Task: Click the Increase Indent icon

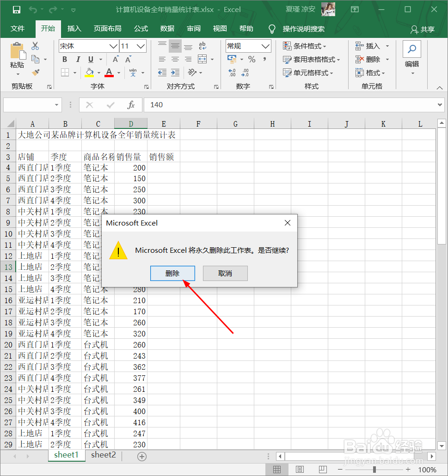Action: 175,73
